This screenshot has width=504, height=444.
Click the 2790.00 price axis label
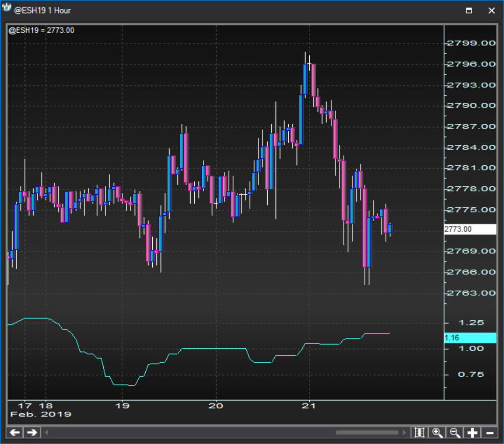tap(471, 106)
